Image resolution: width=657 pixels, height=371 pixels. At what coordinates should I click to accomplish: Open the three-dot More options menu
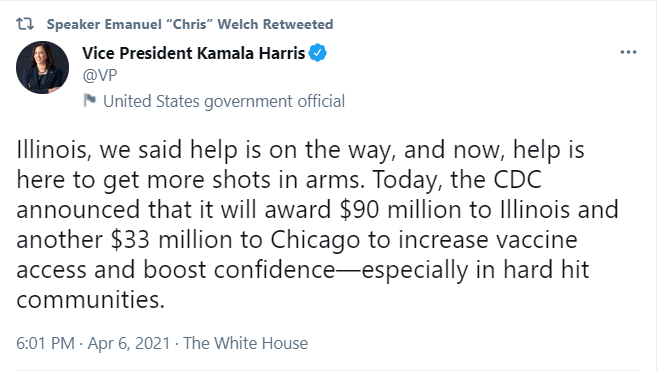628,52
